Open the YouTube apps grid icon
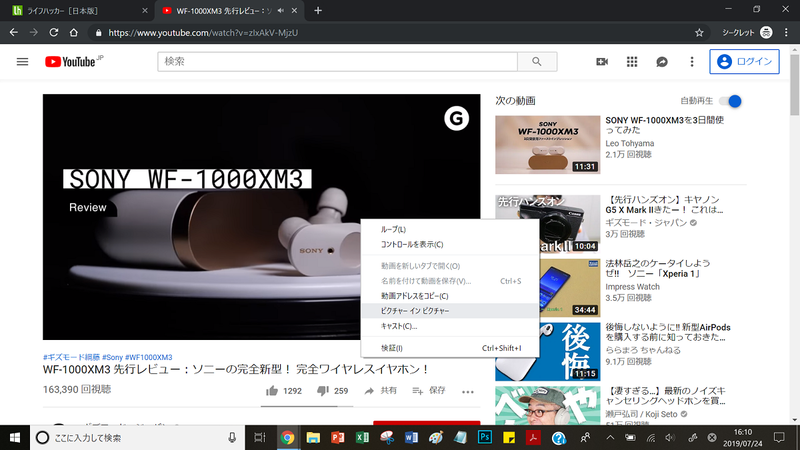 coord(632,62)
